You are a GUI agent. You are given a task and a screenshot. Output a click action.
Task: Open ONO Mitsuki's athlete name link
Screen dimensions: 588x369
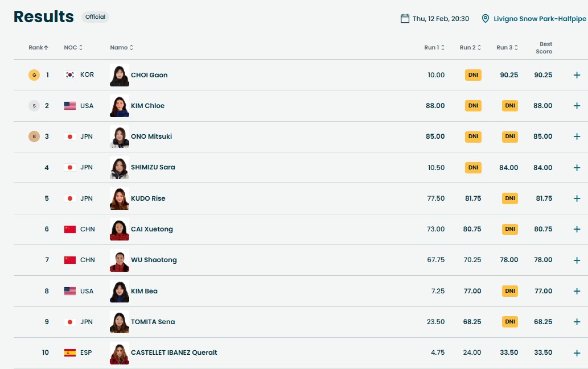[x=151, y=136]
